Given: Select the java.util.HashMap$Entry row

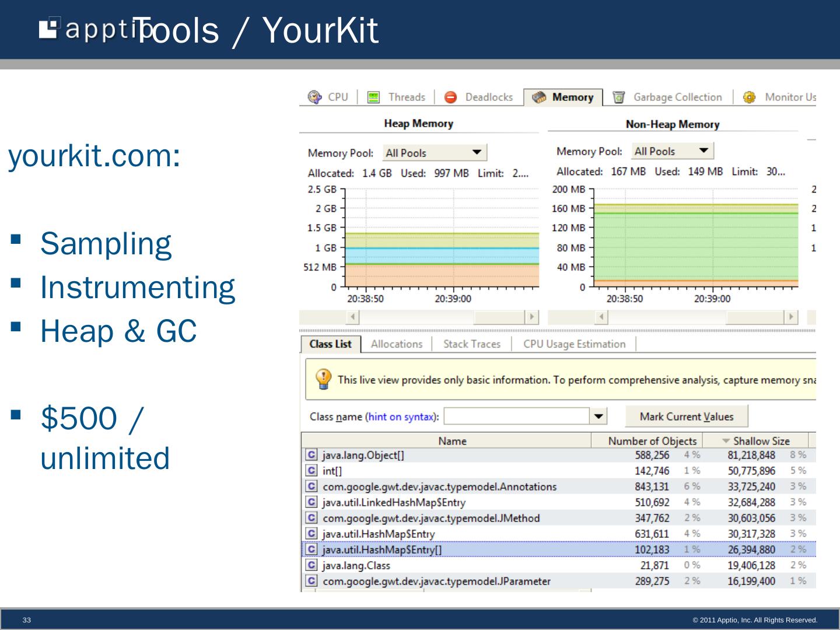Looking at the screenshot, I should (558, 534).
